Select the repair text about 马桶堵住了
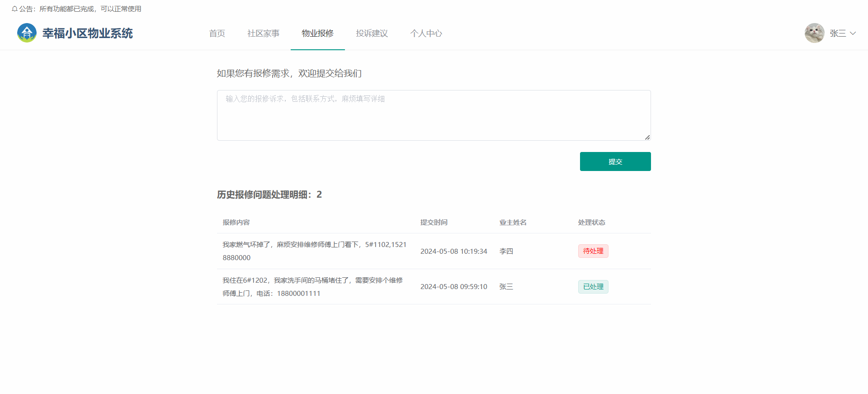The width and height of the screenshot is (868, 394). pos(313,287)
